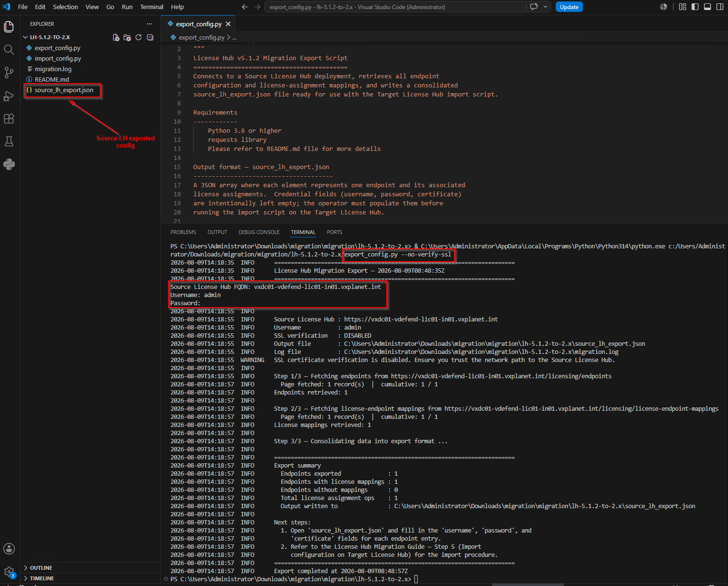Refresh the Explorer file tree
The image size is (728, 586).
[138, 37]
